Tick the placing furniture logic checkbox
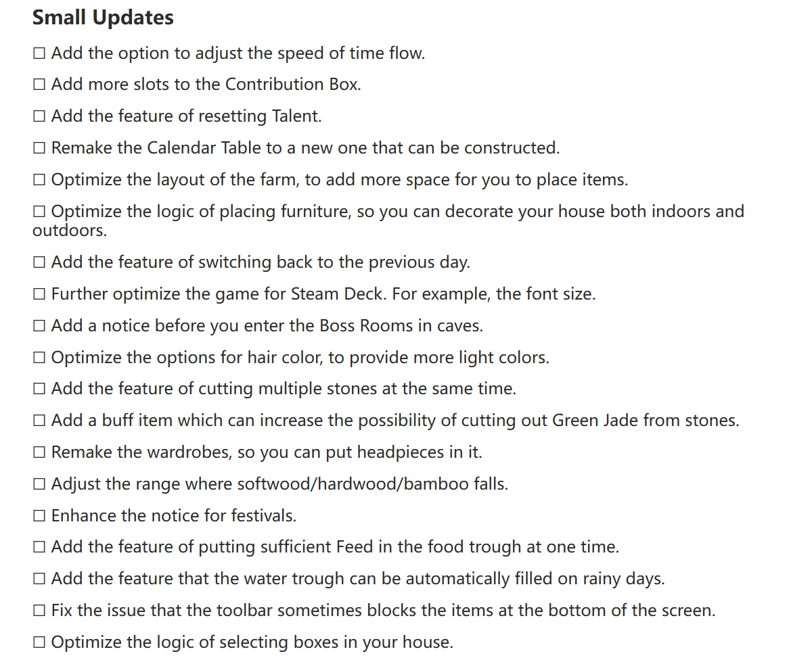The height and width of the screenshot is (660, 812). pyautogui.click(x=39, y=212)
